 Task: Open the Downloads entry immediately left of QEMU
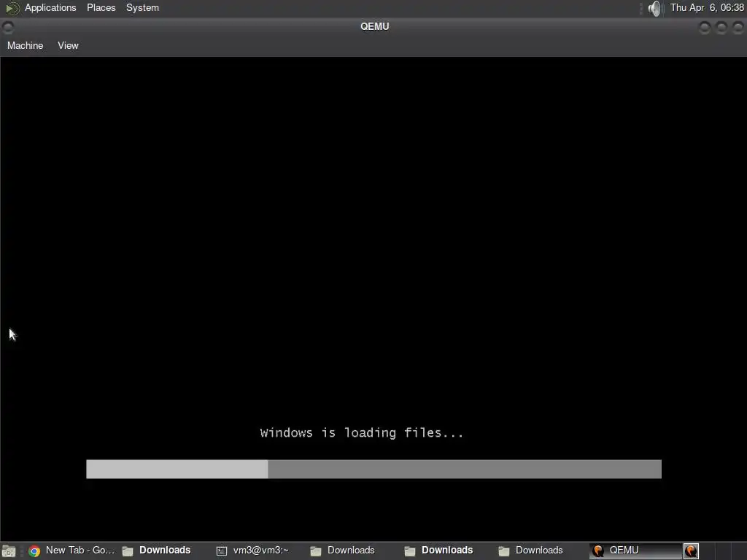[x=531, y=551]
